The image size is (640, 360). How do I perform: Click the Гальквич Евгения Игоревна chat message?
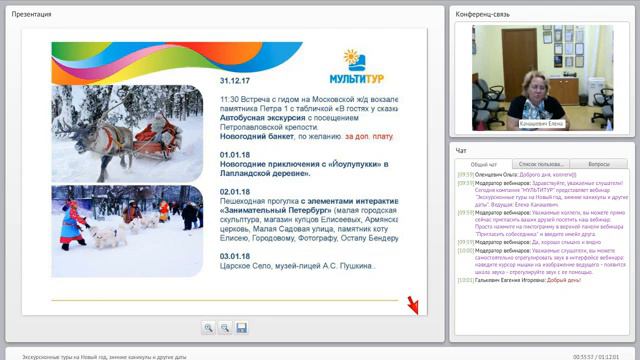(519, 280)
